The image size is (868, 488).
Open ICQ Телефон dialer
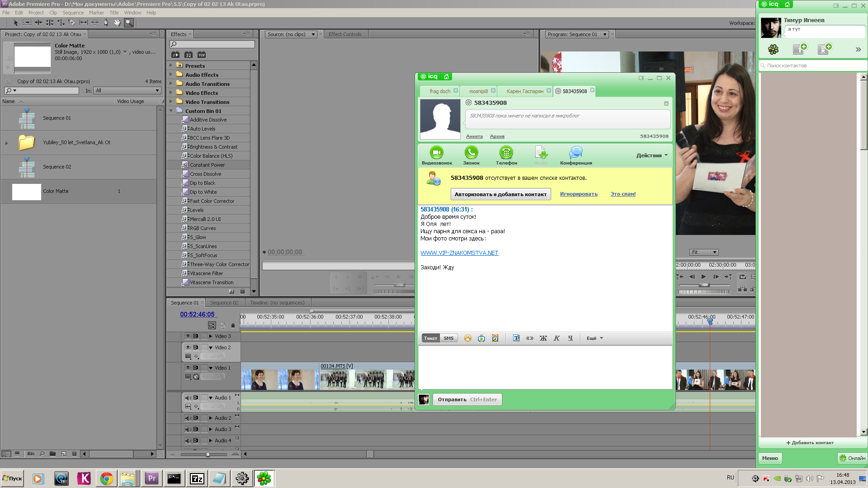(506, 155)
